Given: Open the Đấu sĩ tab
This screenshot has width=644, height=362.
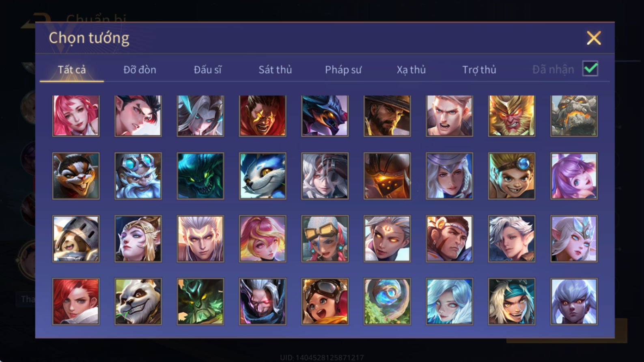Looking at the screenshot, I should click(207, 70).
